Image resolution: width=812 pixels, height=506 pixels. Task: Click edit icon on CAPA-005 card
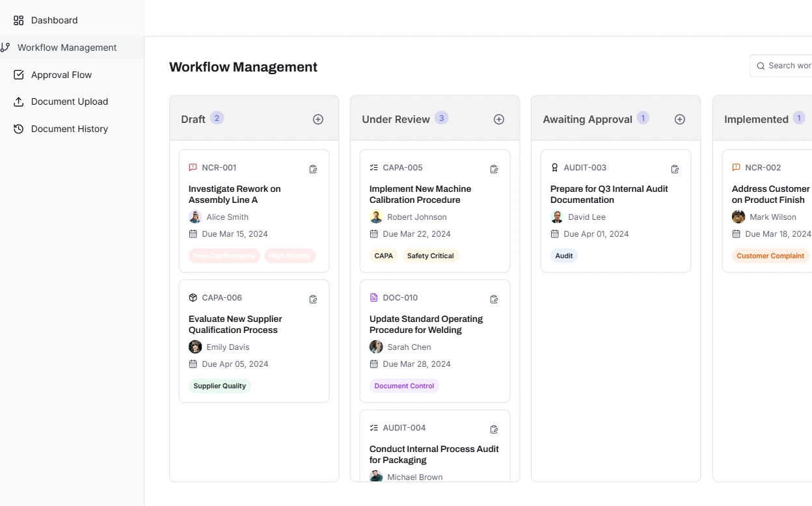(494, 169)
